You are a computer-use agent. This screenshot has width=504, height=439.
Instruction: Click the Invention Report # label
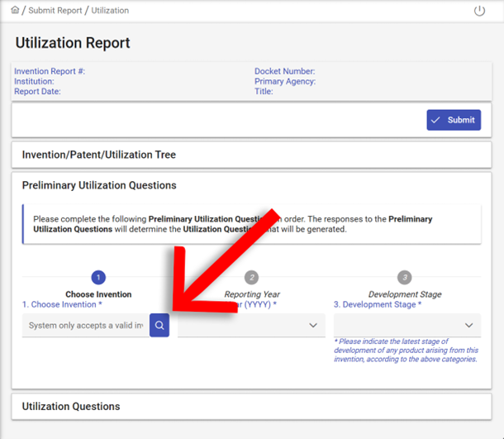(x=50, y=71)
